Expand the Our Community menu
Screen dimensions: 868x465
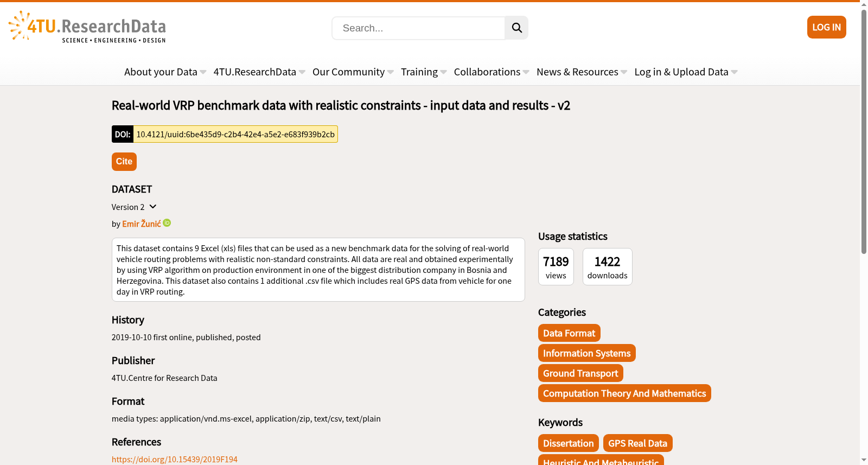tap(353, 72)
